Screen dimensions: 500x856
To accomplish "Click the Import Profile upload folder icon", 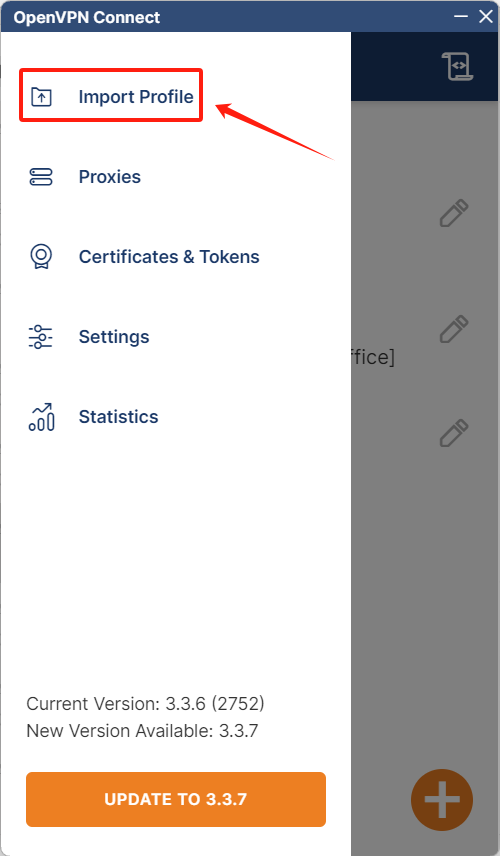I will tap(41, 97).
